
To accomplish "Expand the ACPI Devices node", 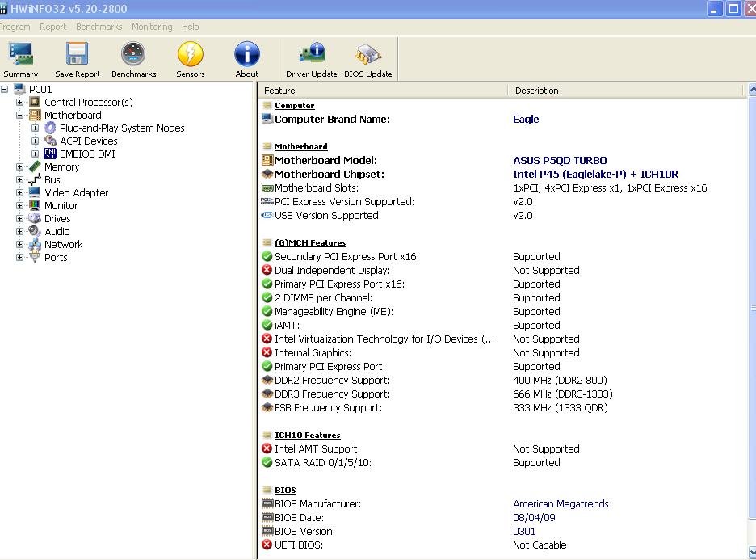I will point(36,141).
